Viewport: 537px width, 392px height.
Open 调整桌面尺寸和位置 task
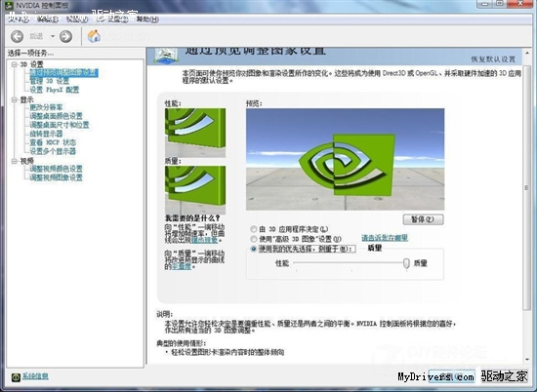(x=60, y=125)
